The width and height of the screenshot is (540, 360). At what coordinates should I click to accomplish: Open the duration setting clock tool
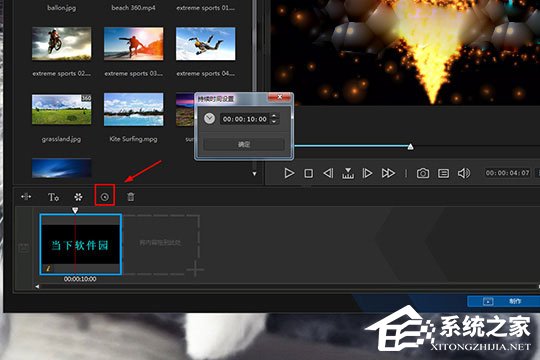[x=105, y=197]
